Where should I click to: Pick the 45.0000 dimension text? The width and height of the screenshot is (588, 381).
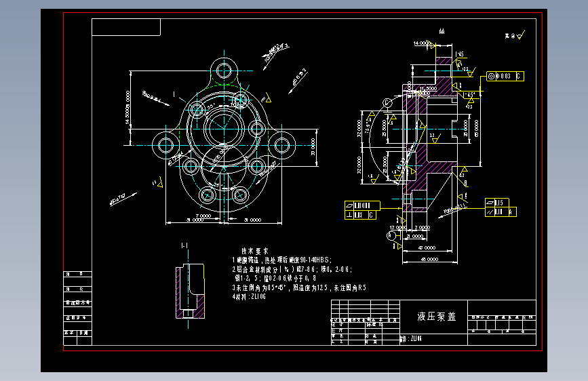pos(429,259)
